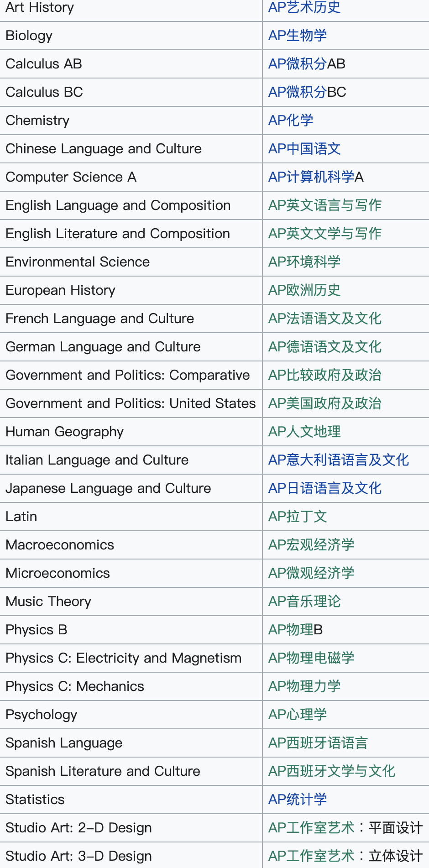Click the AP比较政府及政治 link
429x868 pixels.
(325, 375)
